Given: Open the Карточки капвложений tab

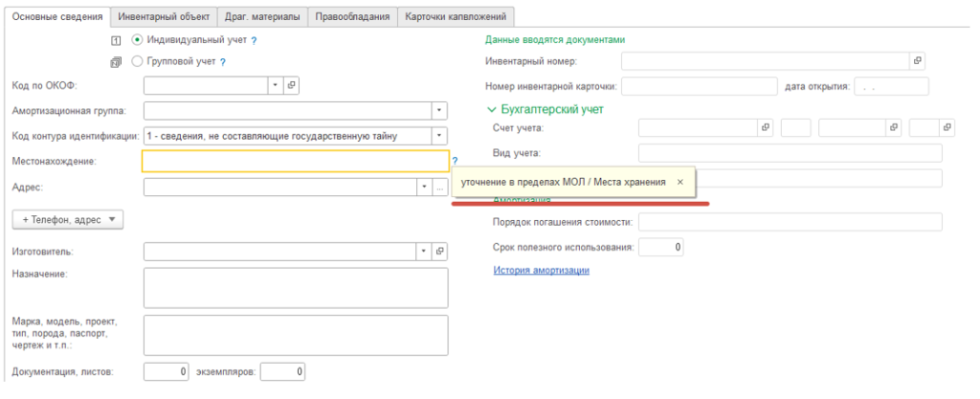Looking at the screenshot, I should click(456, 17).
